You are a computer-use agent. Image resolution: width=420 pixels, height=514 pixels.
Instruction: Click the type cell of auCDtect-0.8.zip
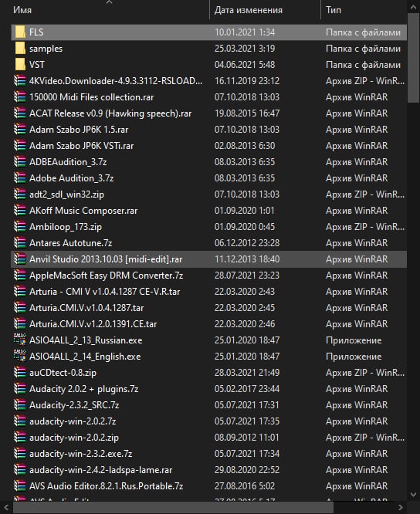point(365,373)
